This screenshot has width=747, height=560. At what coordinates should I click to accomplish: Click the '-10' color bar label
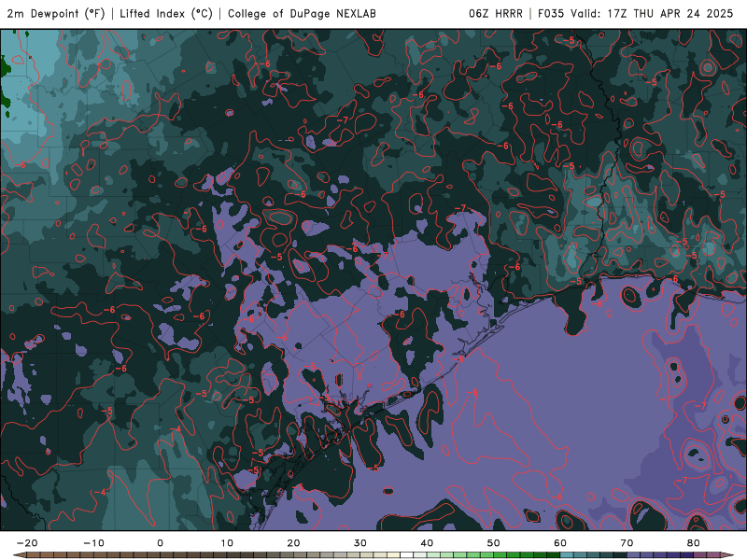click(x=93, y=543)
